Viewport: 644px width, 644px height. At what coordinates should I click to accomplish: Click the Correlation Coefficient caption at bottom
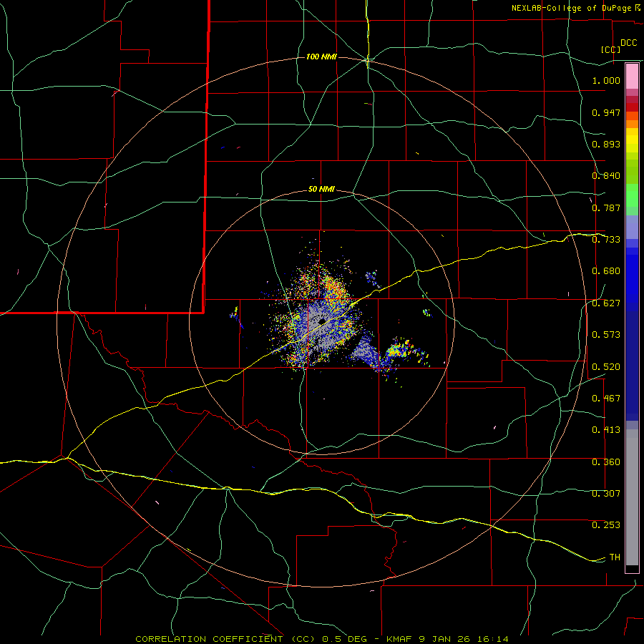click(x=321, y=639)
